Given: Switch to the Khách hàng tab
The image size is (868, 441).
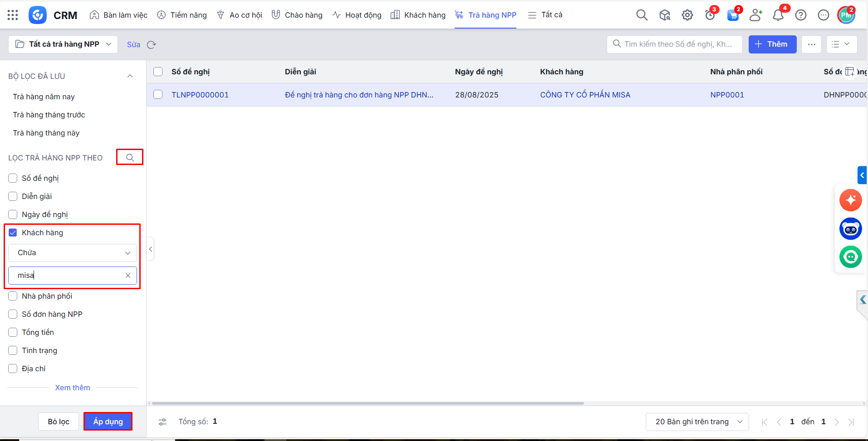Looking at the screenshot, I should [x=418, y=15].
